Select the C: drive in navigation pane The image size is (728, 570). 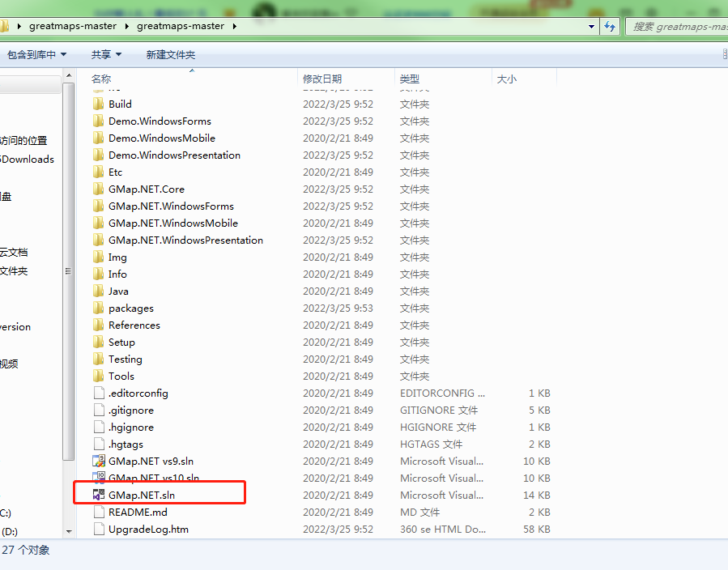point(6,513)
